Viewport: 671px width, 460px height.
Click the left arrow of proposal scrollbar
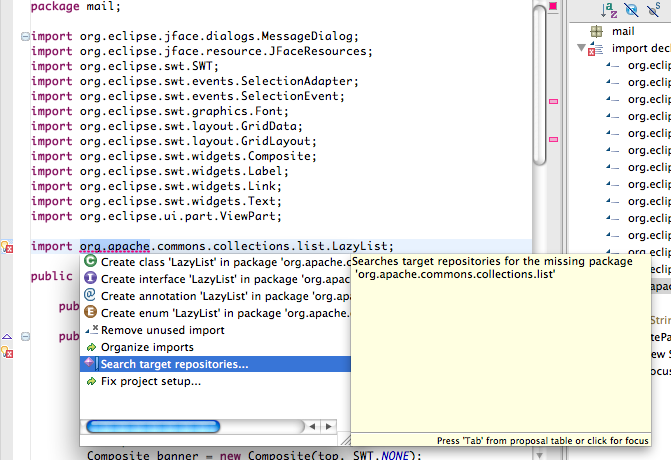click(312, 426)
